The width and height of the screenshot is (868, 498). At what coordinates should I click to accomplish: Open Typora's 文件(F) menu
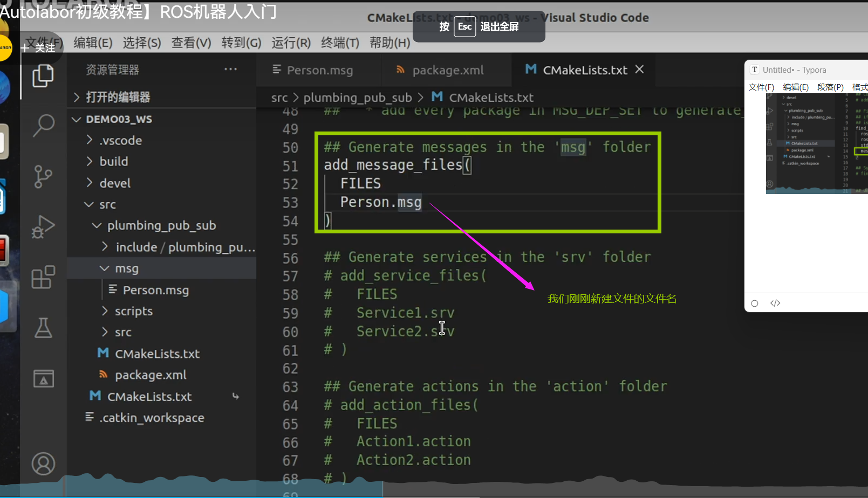click(761, 87)
